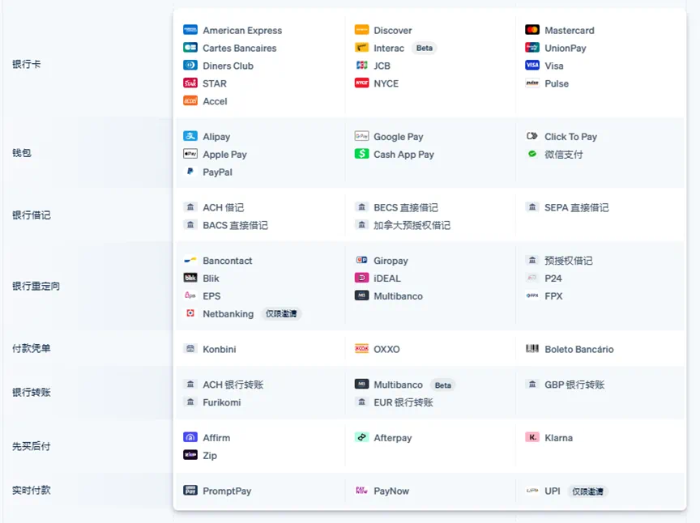The height and width of the screenshot is (523, 700).
Task: Select the Discover card icon
Action: pos(362,30)
